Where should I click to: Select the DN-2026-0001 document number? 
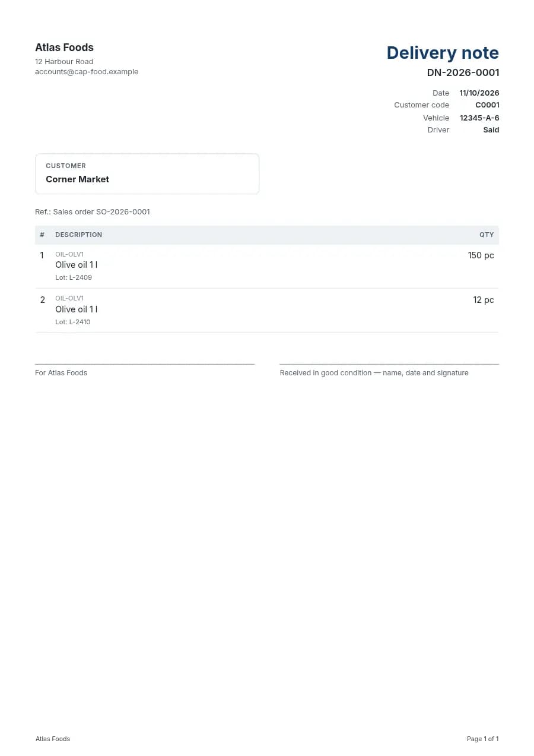click(x=463, y=72)
